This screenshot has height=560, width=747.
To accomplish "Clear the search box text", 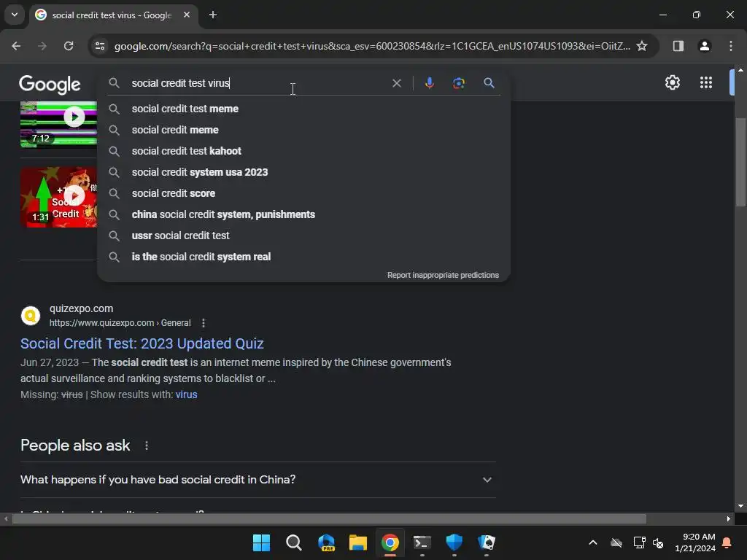I will click(x=396, y=83).
